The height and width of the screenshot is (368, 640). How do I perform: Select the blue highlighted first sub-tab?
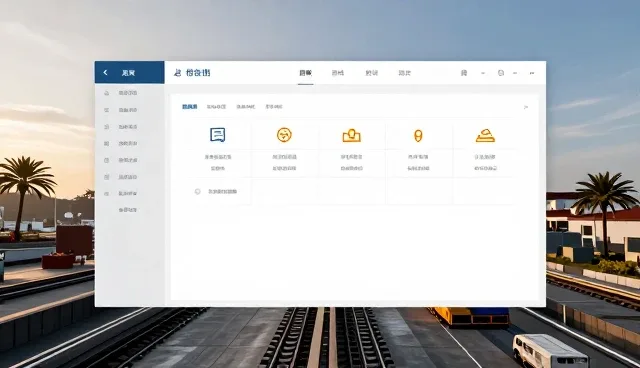coord(189,106)
